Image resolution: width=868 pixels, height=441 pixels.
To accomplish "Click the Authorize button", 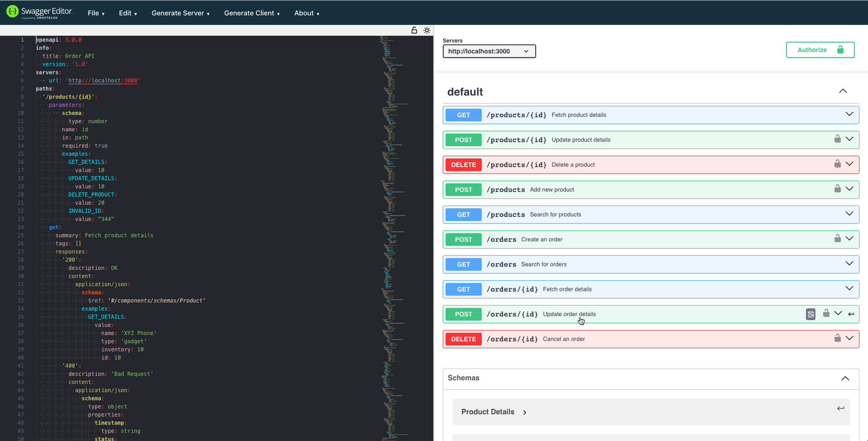I will (820, 50).
